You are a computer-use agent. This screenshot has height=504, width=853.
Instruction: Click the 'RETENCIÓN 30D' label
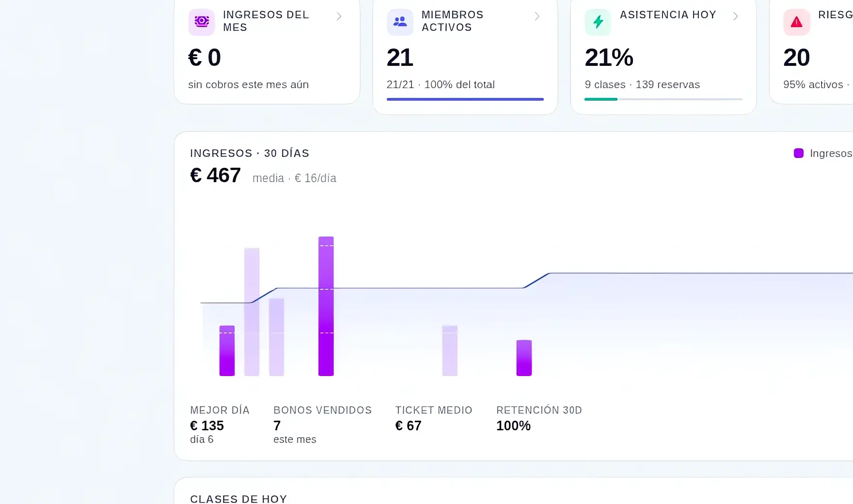539,410
